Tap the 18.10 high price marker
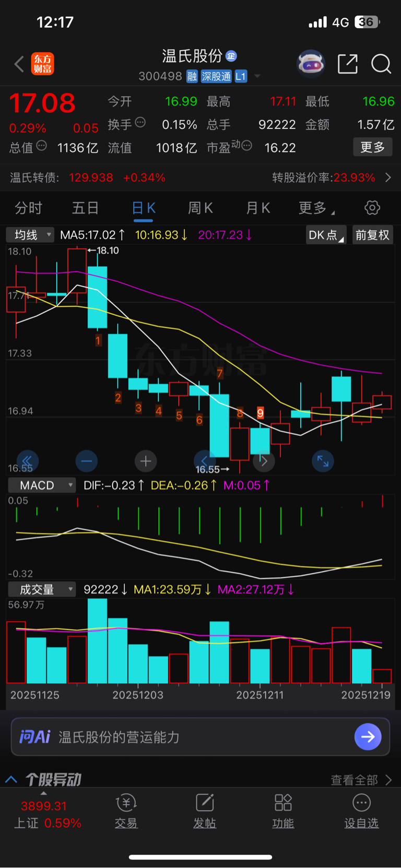This screenshot has height=868, width=401. [x=103, y=251]
